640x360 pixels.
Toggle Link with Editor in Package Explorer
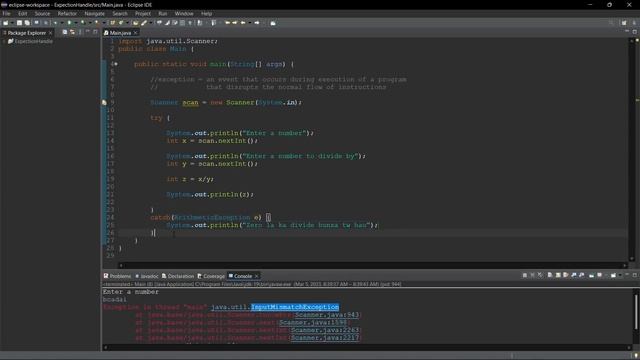point(72,32)
